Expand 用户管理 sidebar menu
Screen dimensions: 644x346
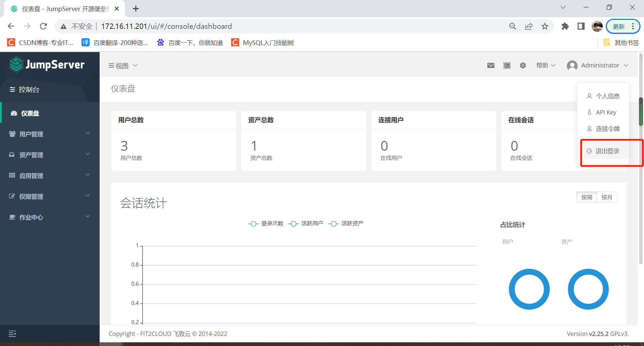coord(50,134)
